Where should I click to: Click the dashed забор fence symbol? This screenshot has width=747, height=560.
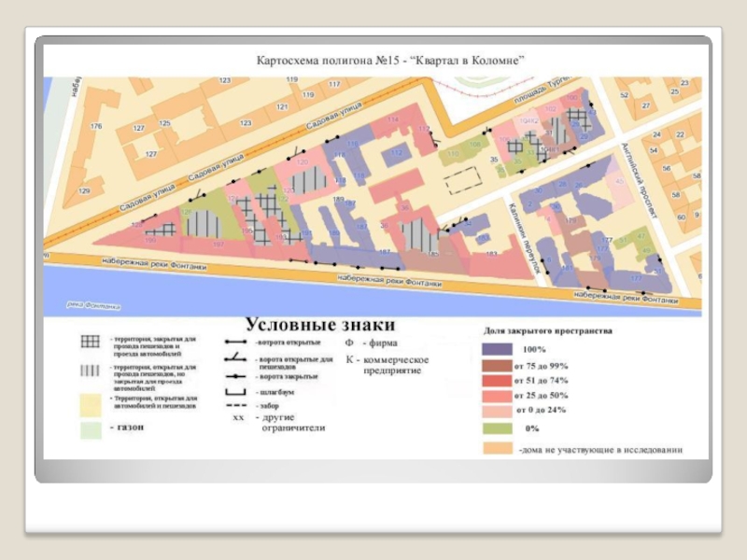(236, 406)
